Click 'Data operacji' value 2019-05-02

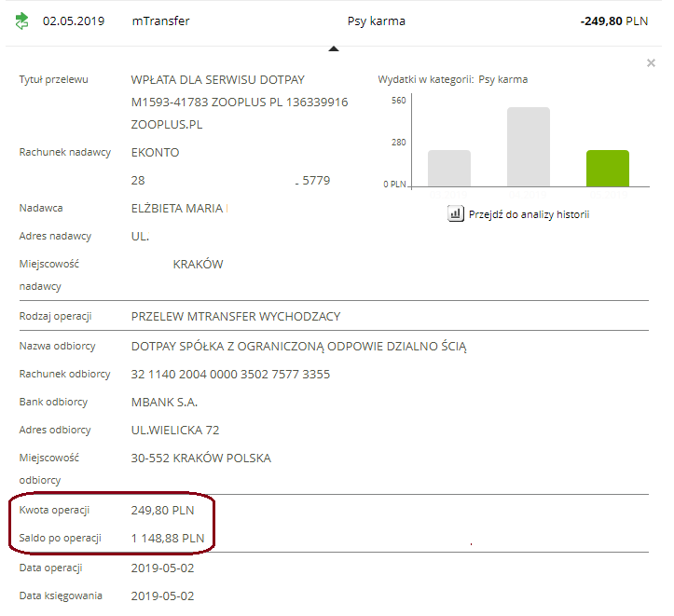[x=162, y=568]
